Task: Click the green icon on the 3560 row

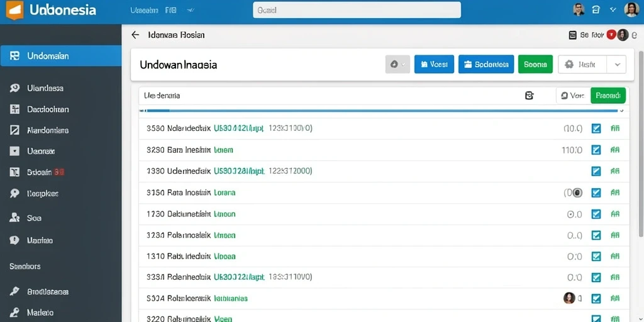Action: click(615, 128)
